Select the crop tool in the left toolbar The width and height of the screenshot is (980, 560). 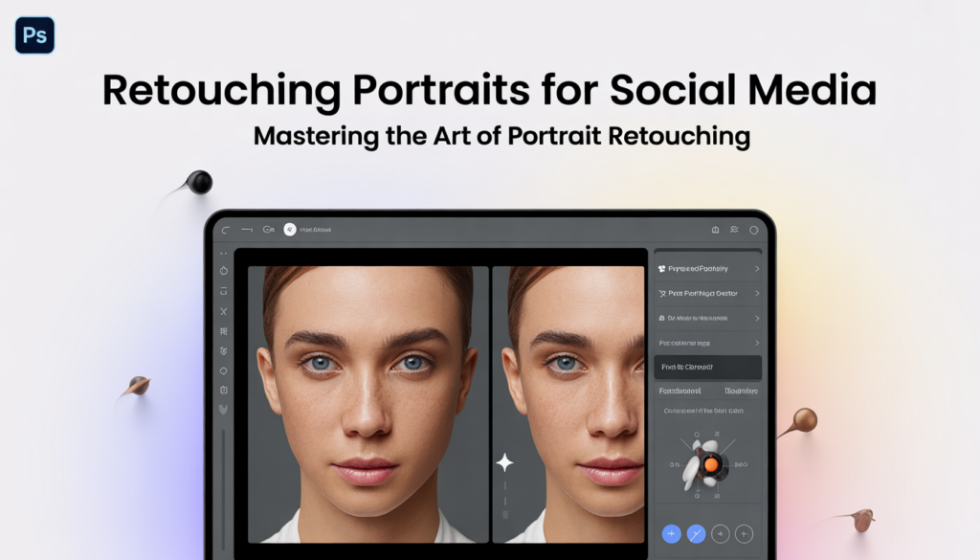[x=224, y=291]
